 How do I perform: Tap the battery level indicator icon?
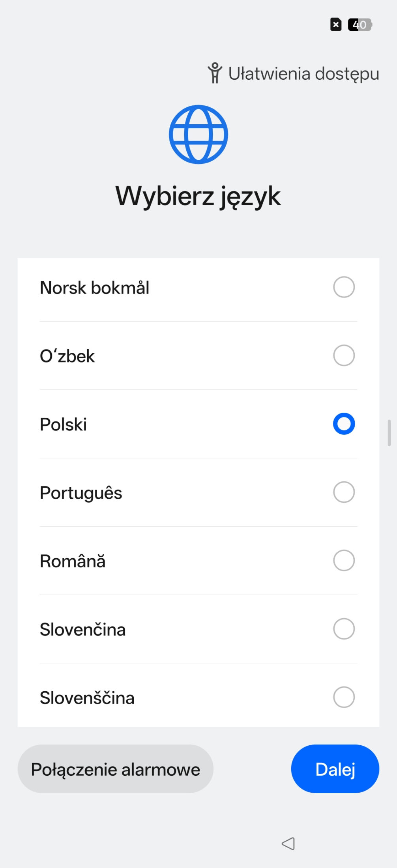tap(360, 24)
